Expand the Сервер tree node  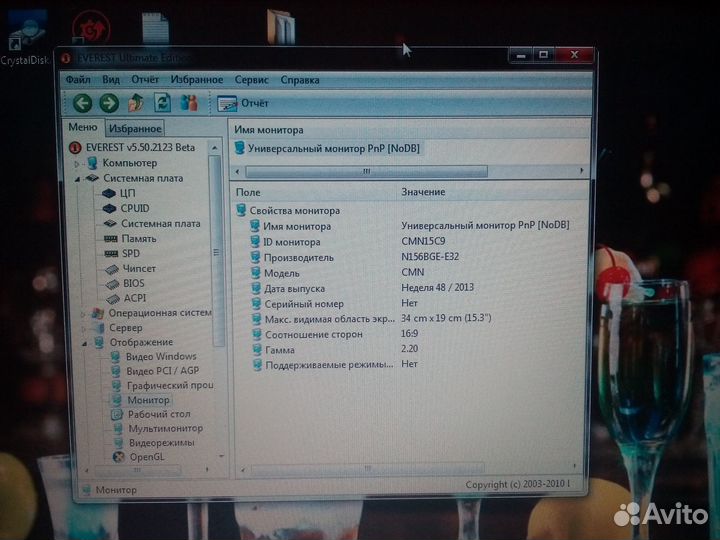point(84,329)
